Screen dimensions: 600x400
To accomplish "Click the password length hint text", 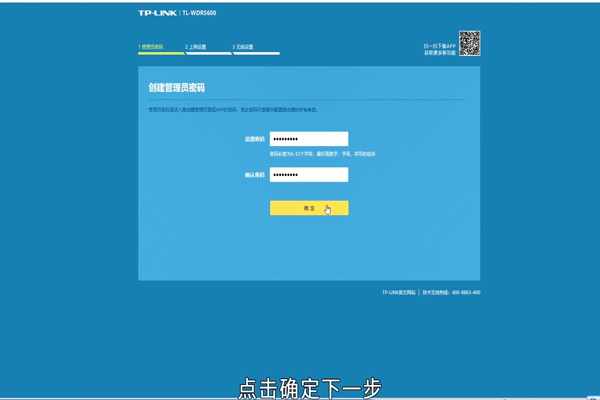I will pyautogui.click(x=322, y=154).
